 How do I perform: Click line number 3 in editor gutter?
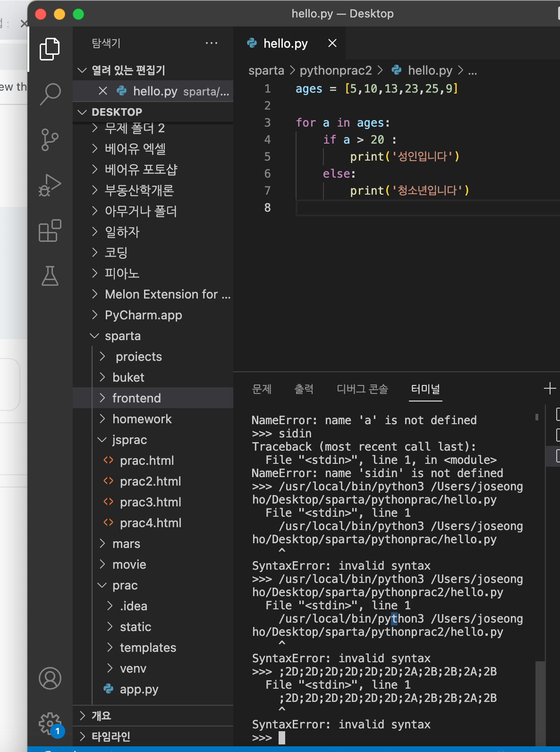[x=267, y=123]
